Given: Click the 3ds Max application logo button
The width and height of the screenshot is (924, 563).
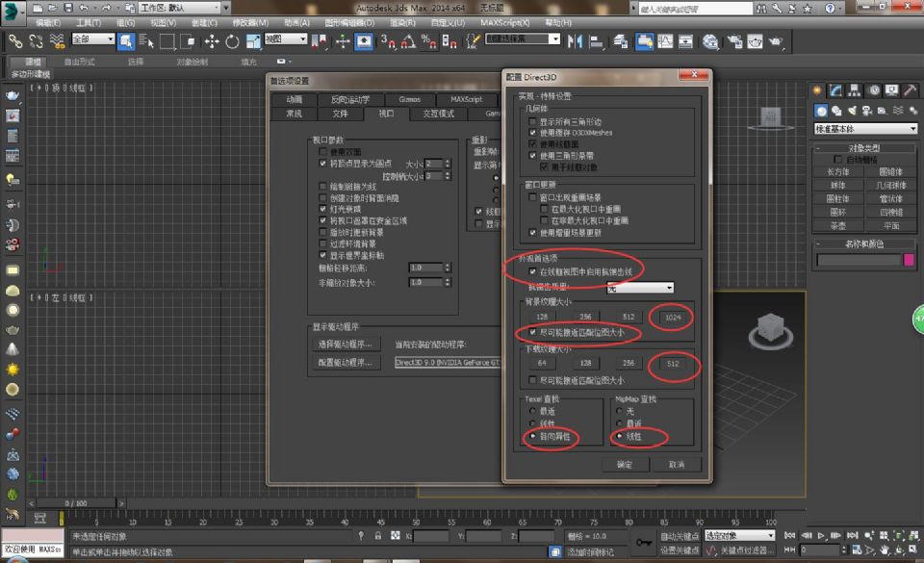Looking at the screenshot, I should [x=13, y=12].
